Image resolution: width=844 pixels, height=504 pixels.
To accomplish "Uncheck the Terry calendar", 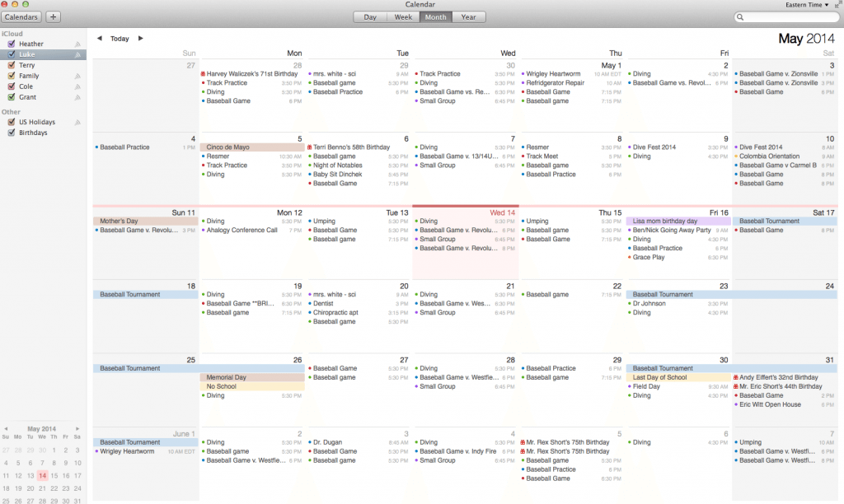I will point(12,65).
